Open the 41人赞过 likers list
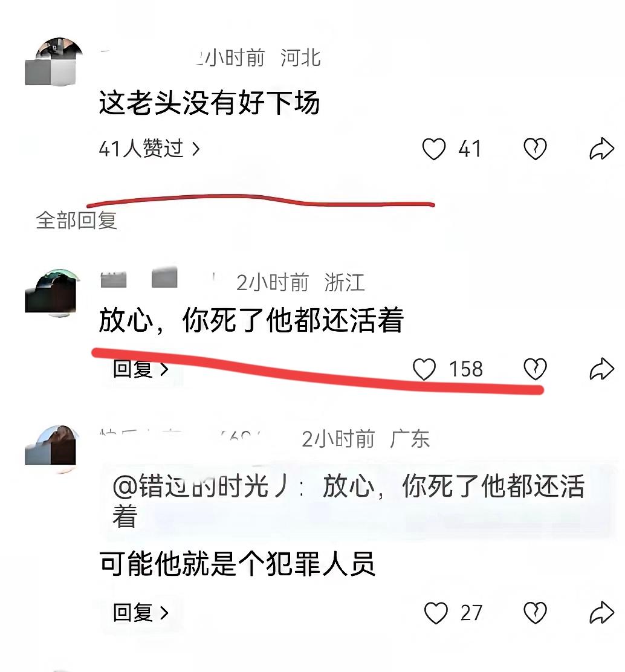The width and height of the screenshot is (625, 672). pyautogui.click(x=149, y=149)
